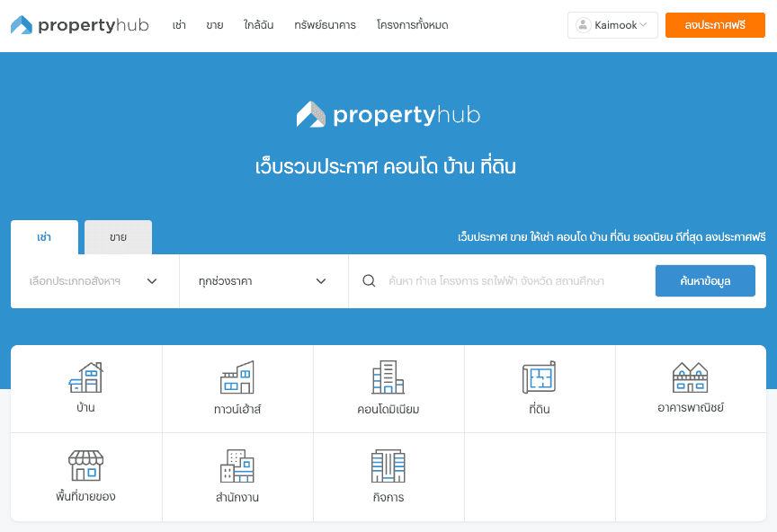Select the สำนักงาน office icon
Viewport: 777px width, 532px height.
[237, 465]
